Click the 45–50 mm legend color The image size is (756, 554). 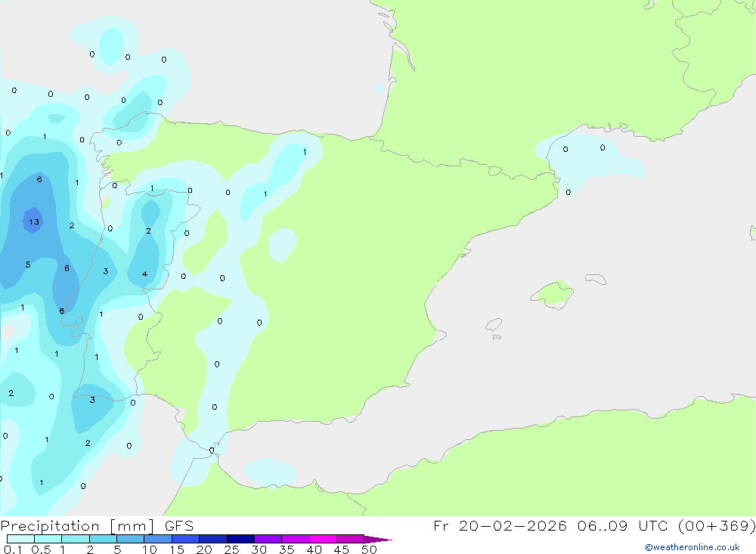coord(350,539)
